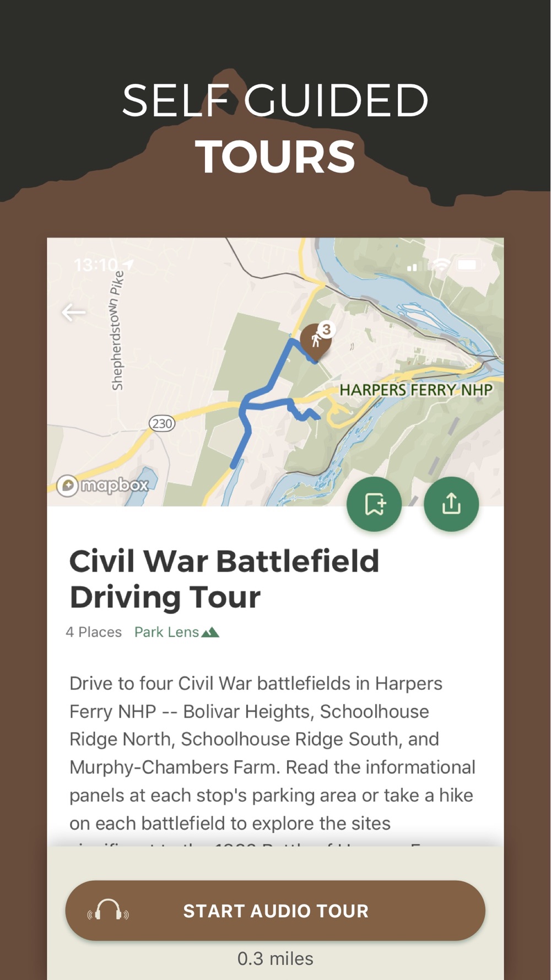Tap the Harpers Ferry NHP map label
Screen dimensions: 551x980
coord(416,390)
